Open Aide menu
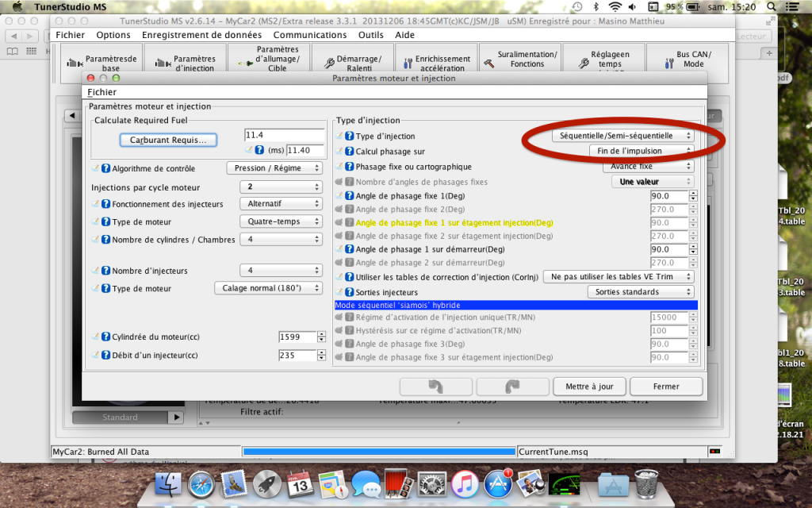Screen dimensions: 812x508 pos(404,35)
